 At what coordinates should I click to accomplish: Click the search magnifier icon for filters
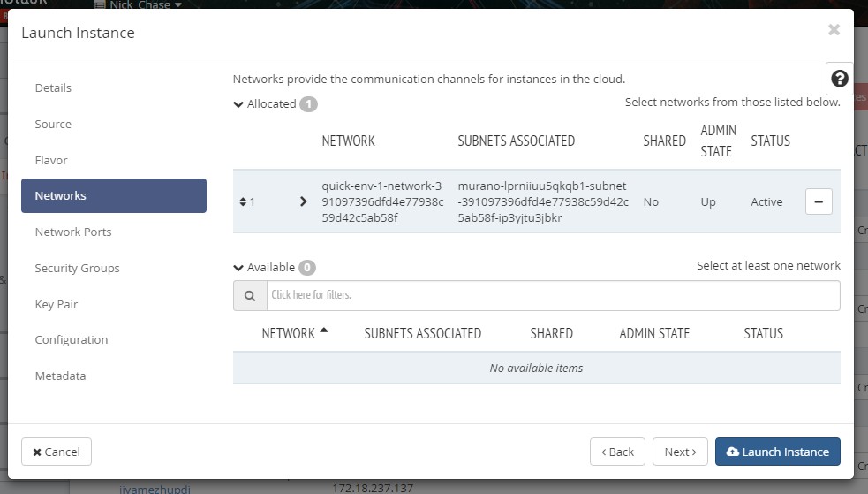250,296
